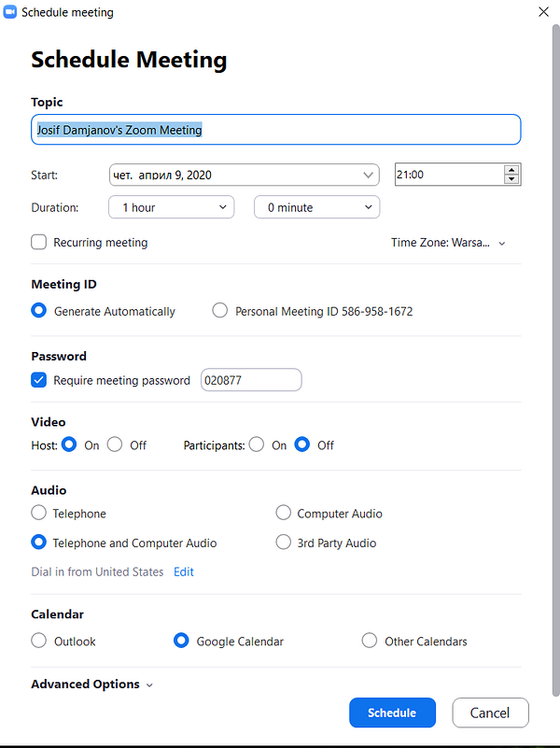Select Personal Meeting ID 586-958-1672

219,311
